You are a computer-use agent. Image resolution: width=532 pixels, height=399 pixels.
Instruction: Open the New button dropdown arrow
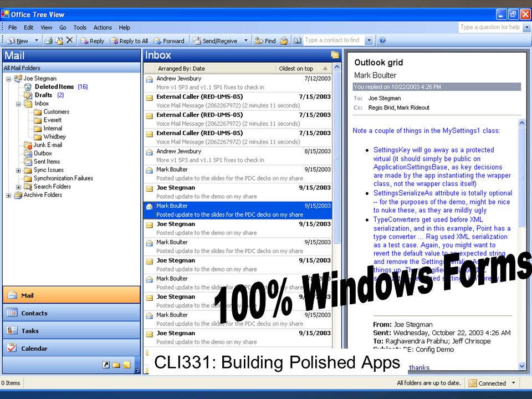[x=37, y=40]
